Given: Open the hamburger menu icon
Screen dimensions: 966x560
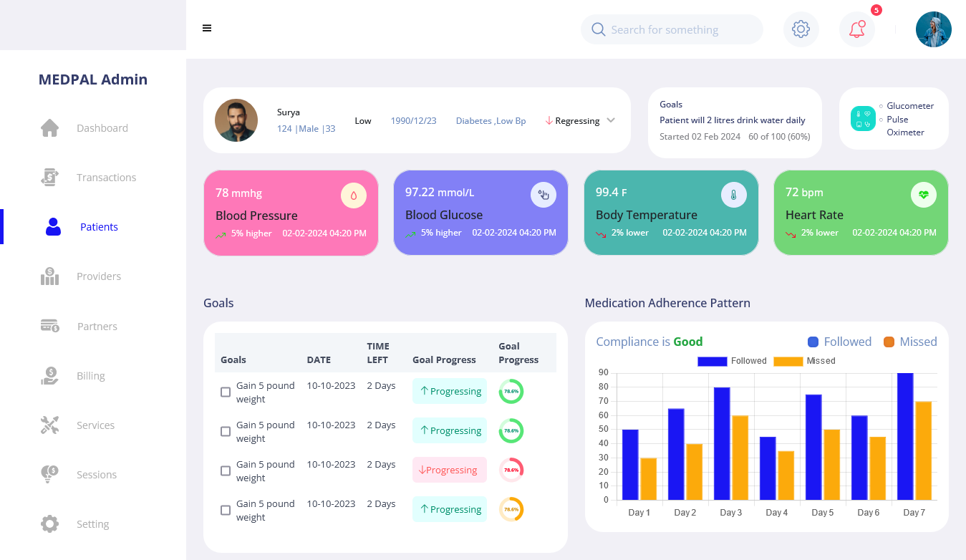Looking at the screenshot, I should coord(207,29).
